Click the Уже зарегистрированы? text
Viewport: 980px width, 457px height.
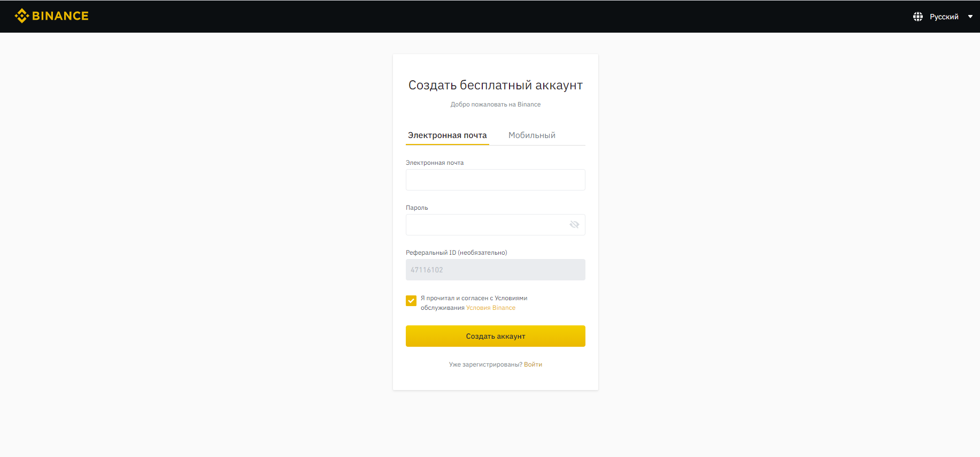click(x=485, y=364)
